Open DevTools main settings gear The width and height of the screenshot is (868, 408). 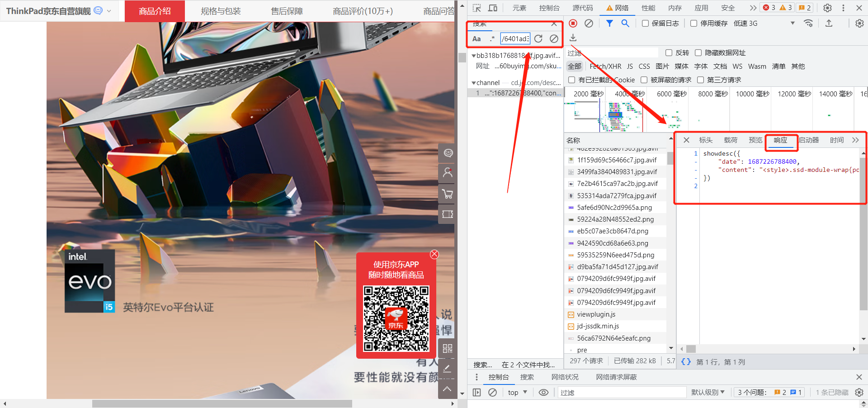pos(827,8)
